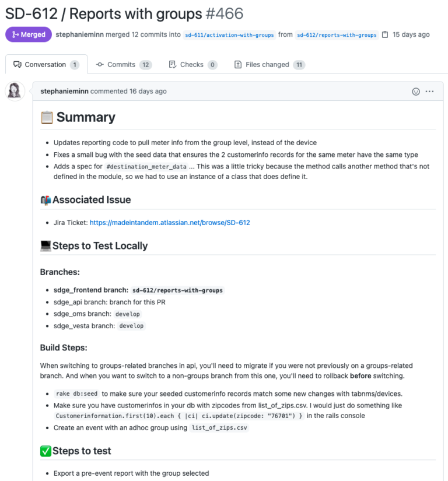Open the emoji reaction smiley icon
Screen dimensions: 448x481
pyautogui.click(x=415, y=92)
